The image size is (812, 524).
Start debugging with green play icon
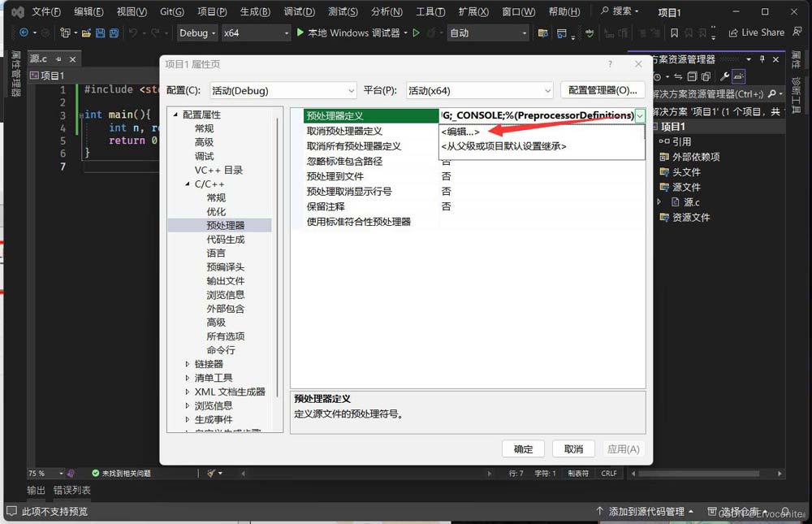[300, 32]
